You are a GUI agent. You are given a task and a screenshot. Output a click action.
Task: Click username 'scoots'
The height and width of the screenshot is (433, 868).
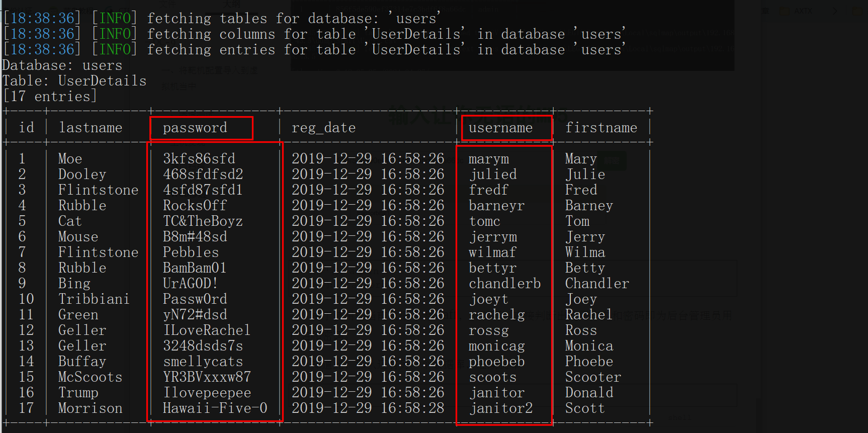(493, 377)
